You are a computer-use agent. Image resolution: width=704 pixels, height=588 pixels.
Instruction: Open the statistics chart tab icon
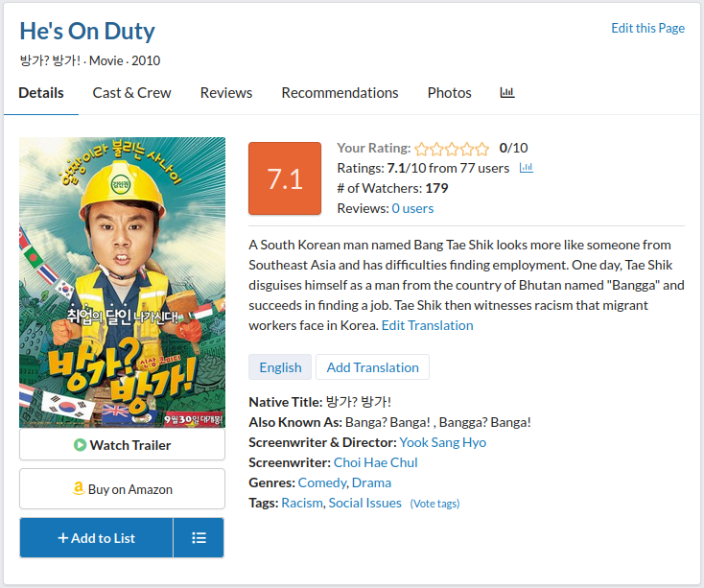pos(506,92)
